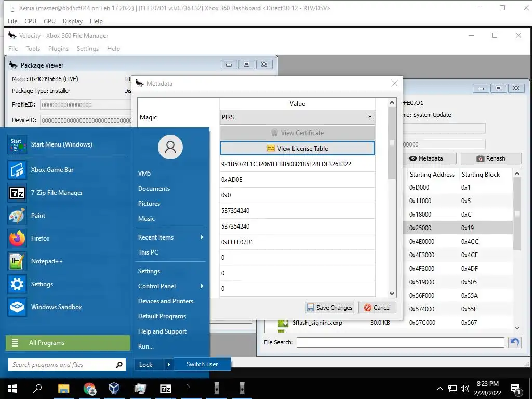Click All Programs in Start menu

pos(68,343)
